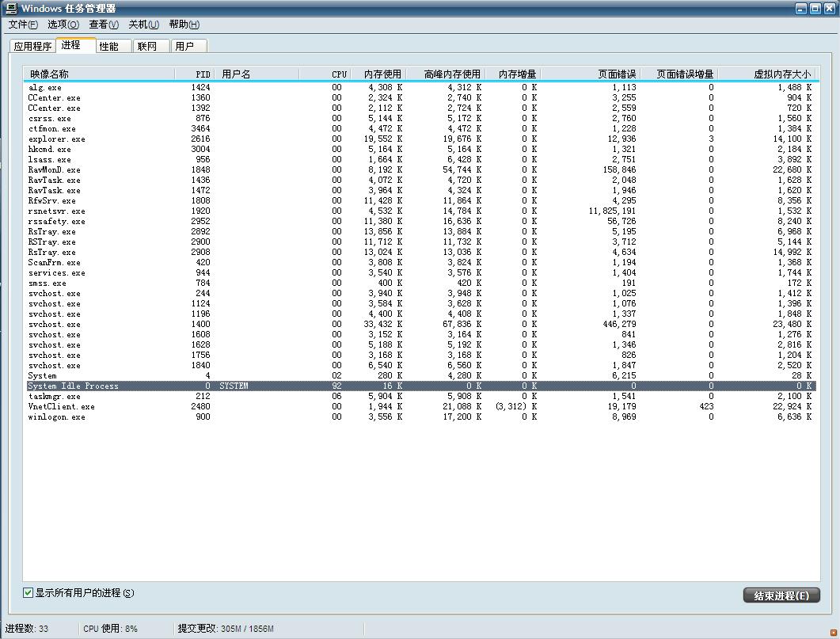Screen dimensions: 840x639
Task: Switch to the 应用程序 tab
Action: 32,46
